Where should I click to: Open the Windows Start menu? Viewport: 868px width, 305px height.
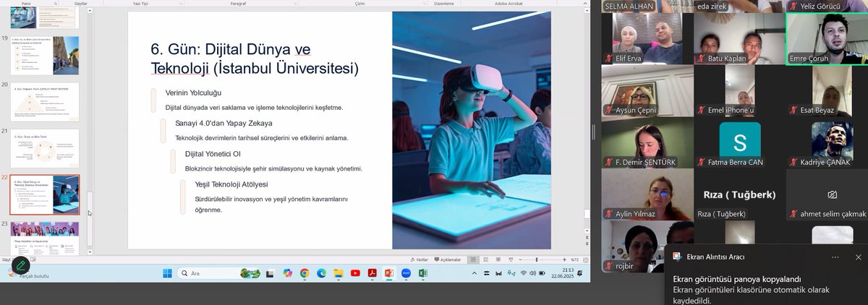click(x=168, y=273)
